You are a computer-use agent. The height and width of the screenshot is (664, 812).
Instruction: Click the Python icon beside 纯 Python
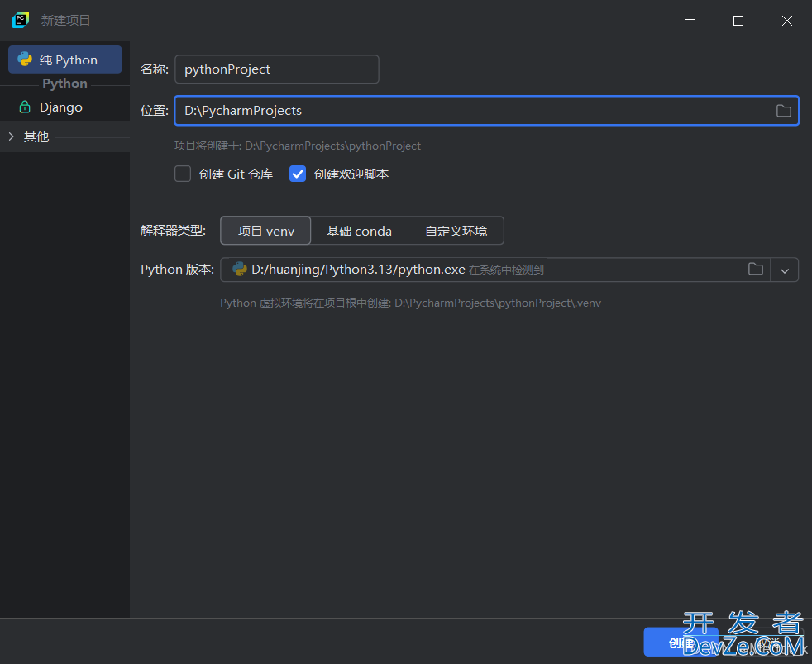point(25,59)
